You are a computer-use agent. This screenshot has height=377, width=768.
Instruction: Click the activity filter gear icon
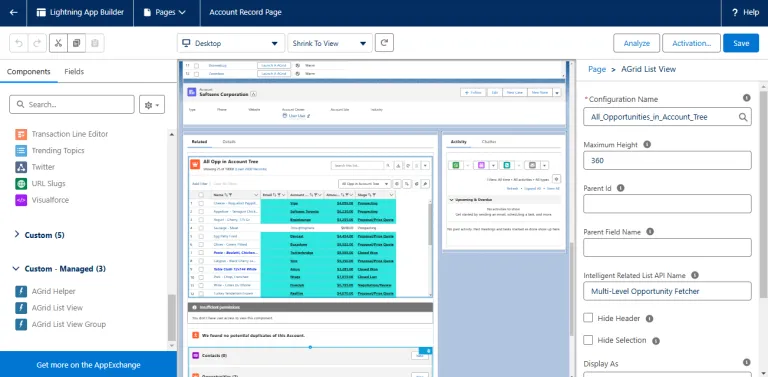coord(556,179)
